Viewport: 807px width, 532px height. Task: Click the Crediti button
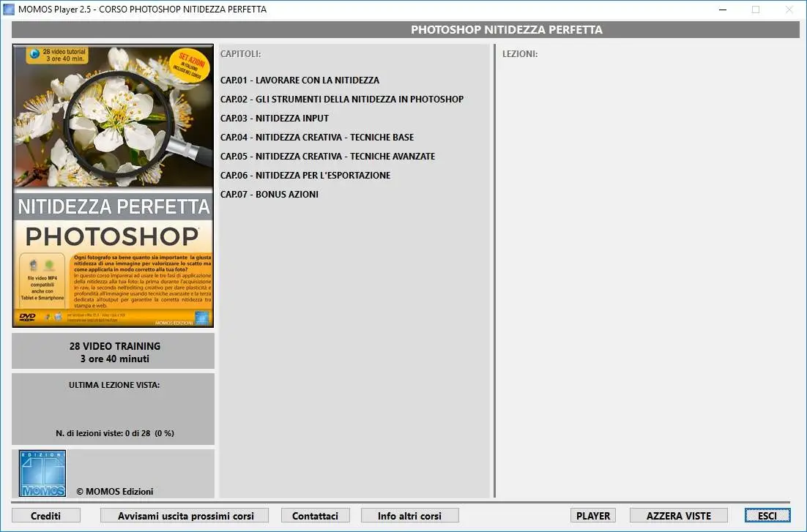pyautogui.click(x=46, y=516)
